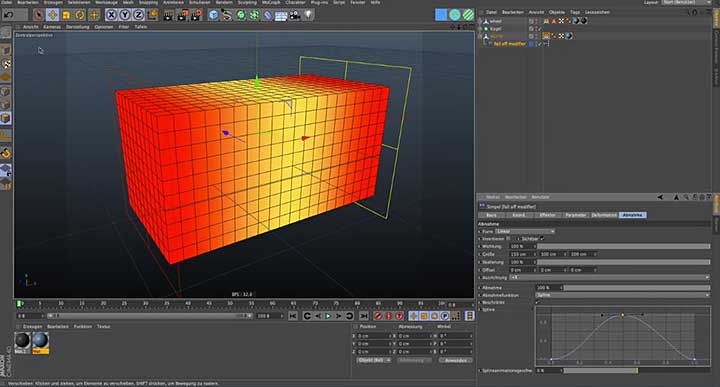Screen dimensions: 720x387
Task: Switch to the Deformation tab
Action: click(x=604, y=215)
